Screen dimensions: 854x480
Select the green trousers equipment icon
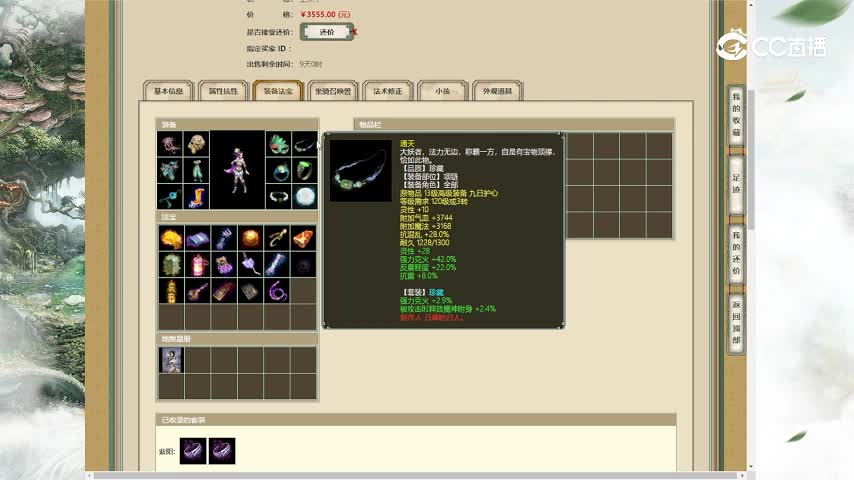(x=196, y=171)
